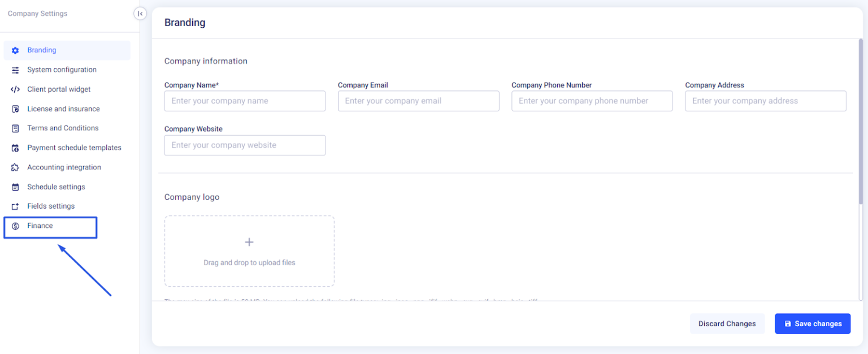The width and height of the screenshot is (868, 354).
Task: Focus the Company Name input field
Action: pos(245,101)
